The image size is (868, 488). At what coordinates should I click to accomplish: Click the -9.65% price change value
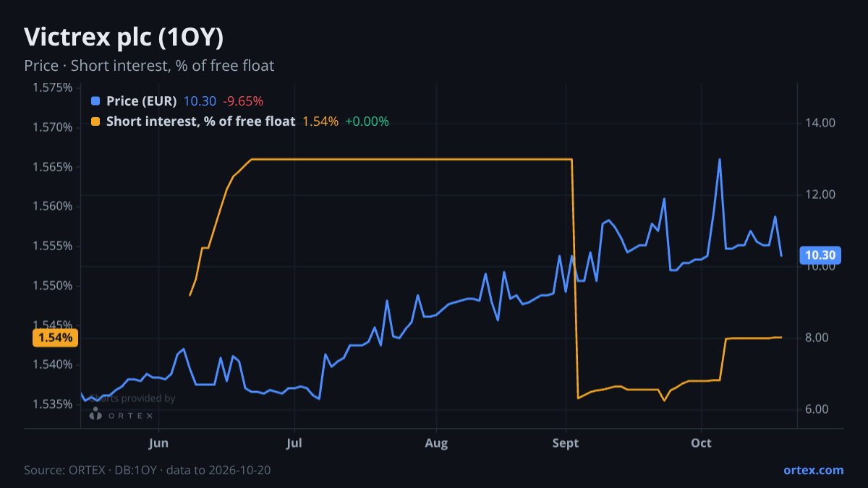click(242, 101)
